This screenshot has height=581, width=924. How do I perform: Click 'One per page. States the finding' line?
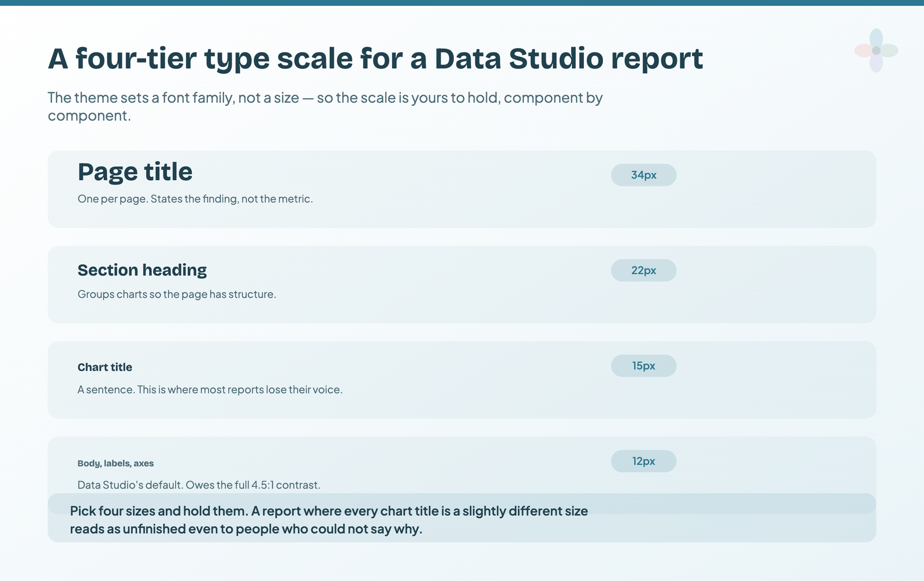195,199
